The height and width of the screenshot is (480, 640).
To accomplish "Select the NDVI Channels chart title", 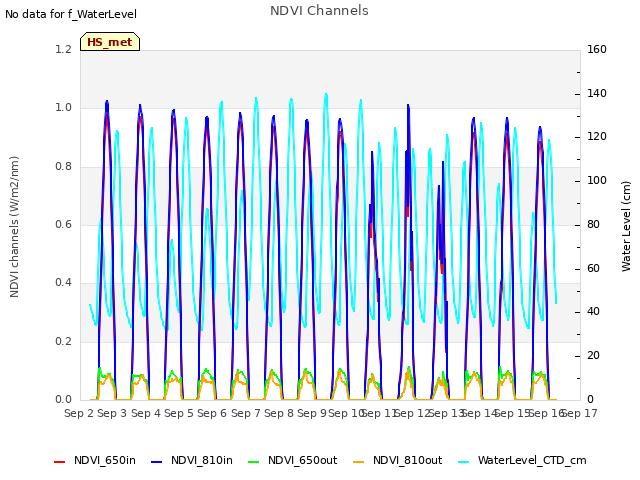I will coord(319,11).
